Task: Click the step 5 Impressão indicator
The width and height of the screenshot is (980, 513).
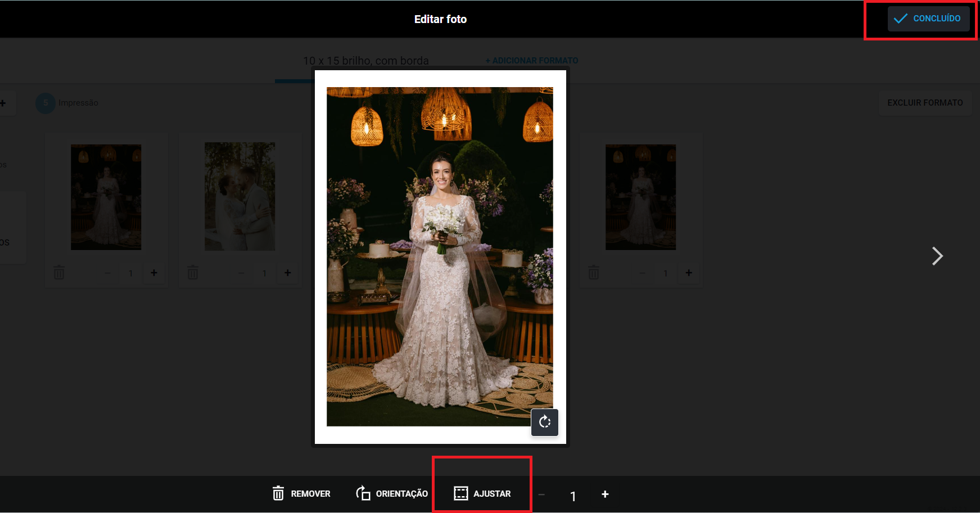Action: (x=67, y=103)
